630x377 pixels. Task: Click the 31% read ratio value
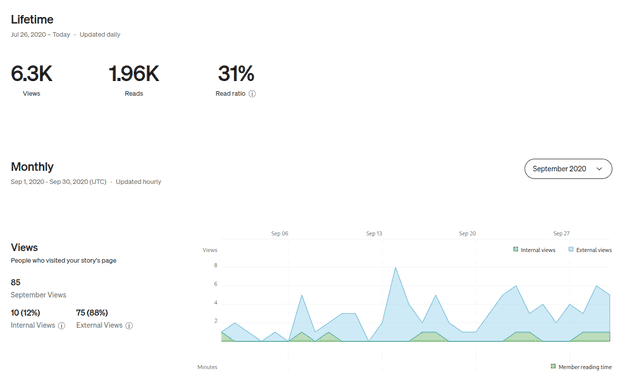[x=236, y=74]
